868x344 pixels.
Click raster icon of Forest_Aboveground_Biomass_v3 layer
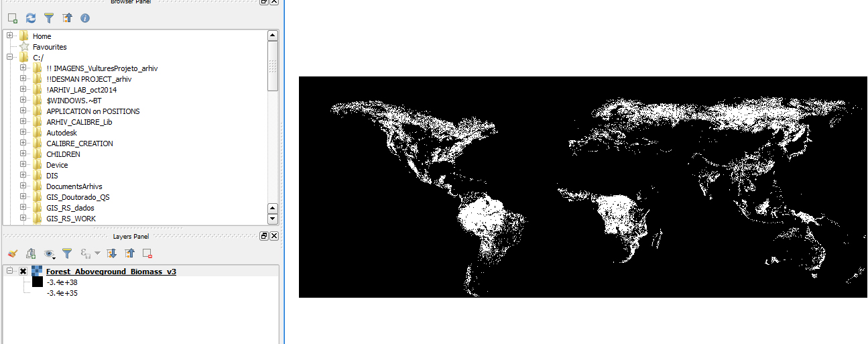(37, 272)
